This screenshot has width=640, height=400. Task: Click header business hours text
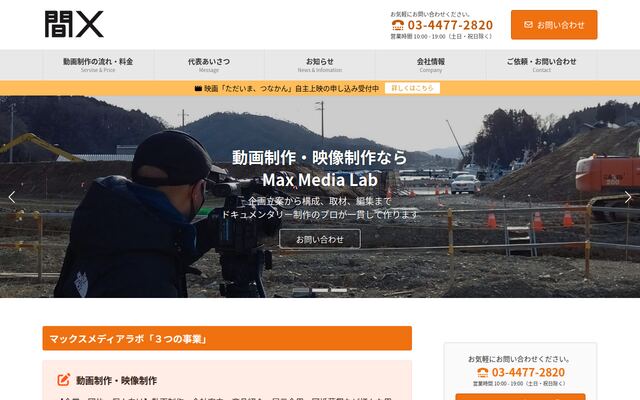coord(442,36)
